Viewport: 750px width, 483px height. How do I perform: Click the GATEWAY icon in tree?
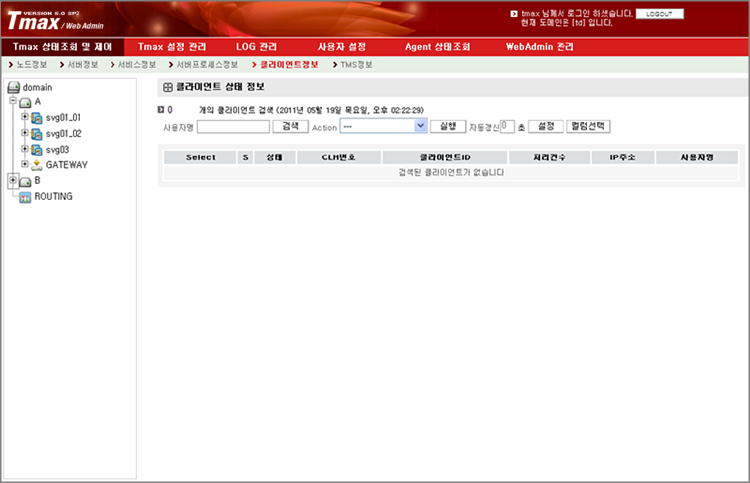(x=36, y=165)
